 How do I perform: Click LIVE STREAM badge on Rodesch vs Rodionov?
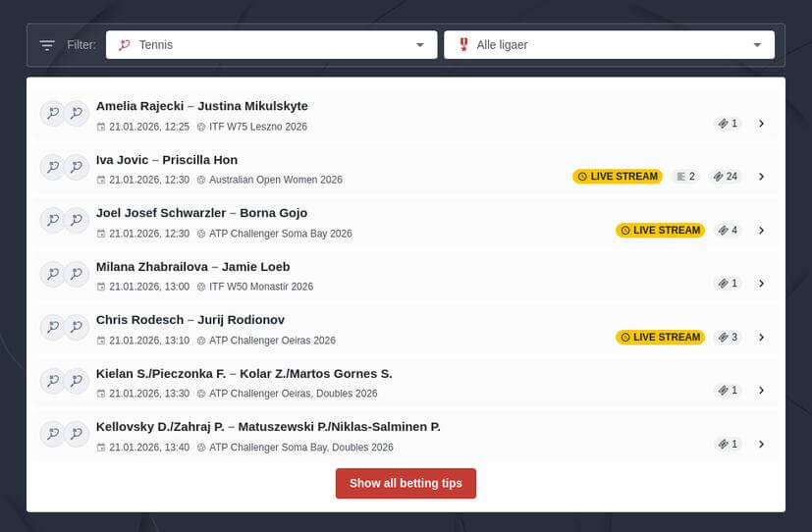pos(660,337)
